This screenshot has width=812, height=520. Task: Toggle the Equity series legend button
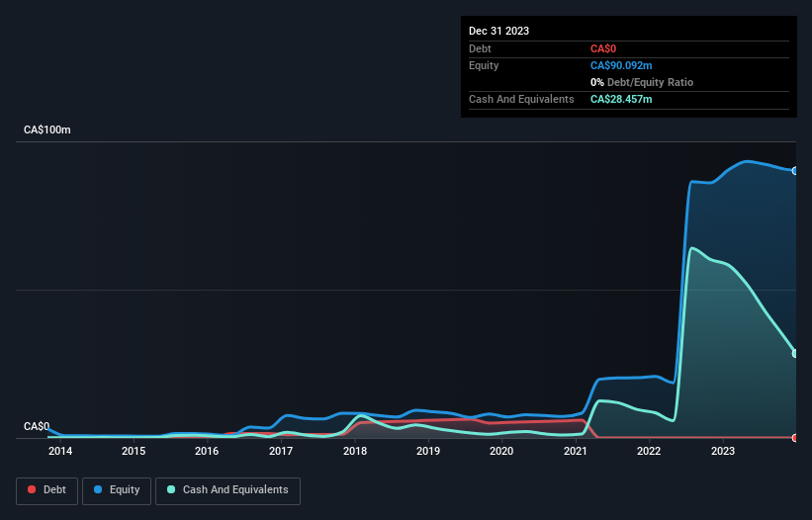coord(117,490)
